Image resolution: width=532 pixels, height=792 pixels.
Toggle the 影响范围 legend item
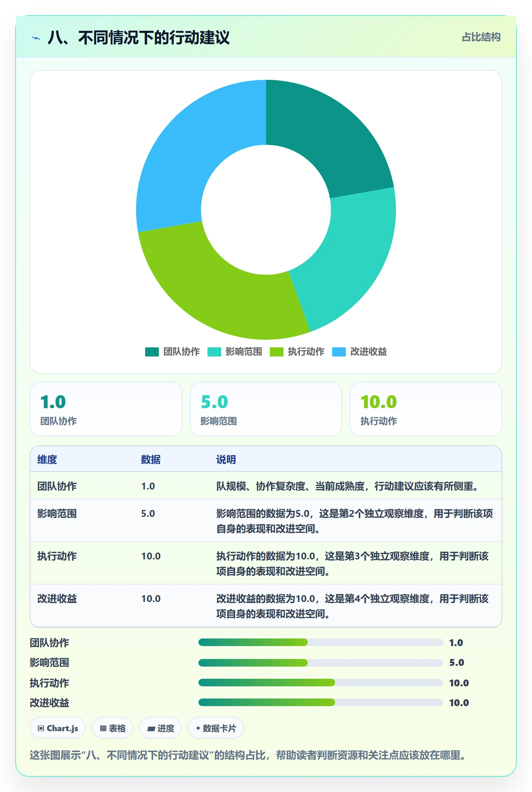click(235, 352)
